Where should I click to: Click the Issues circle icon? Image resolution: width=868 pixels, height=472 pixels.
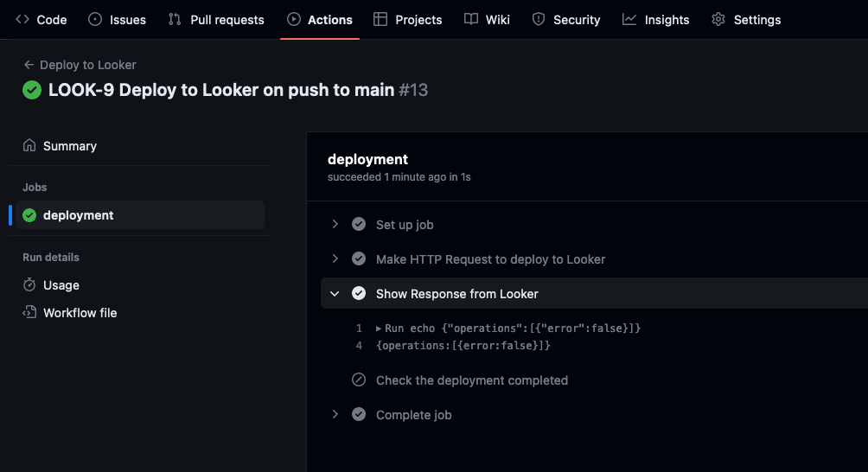tap(95, 19)
